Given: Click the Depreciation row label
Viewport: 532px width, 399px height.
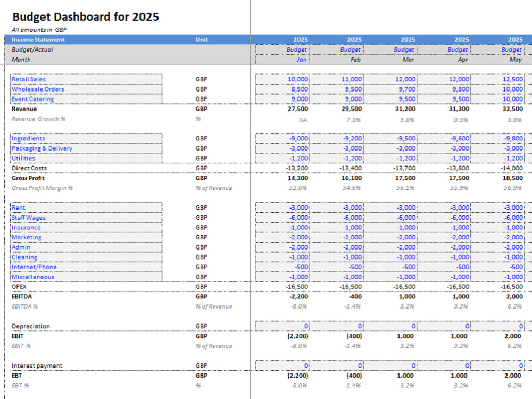Looking at the screenshot, I should (30, 326).
